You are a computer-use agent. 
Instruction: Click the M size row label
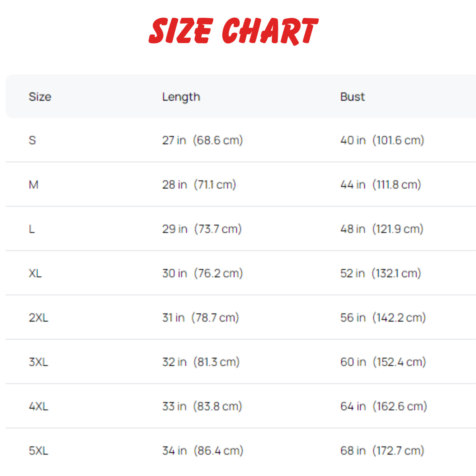34,185
